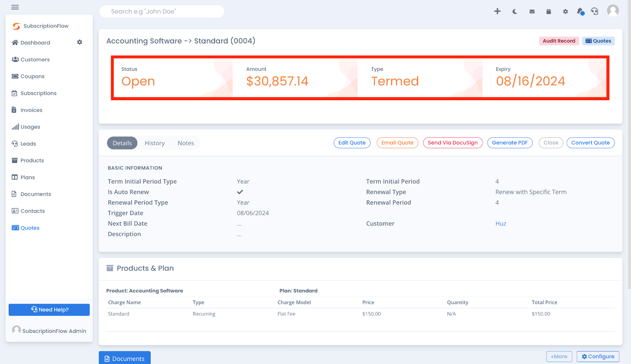Image resolution: width=631 pixels, height=364 pixels.
Task: Open the settings gear in header
Action: tap(566, 11)
